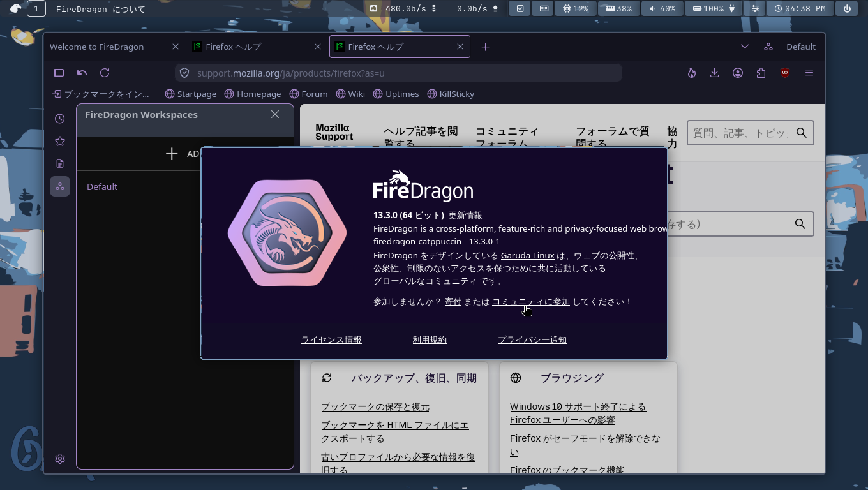This screenshot has height=490, width=868.
Task: Open Windows 10 サポート終了 article link
Action: tap(578, 413)
